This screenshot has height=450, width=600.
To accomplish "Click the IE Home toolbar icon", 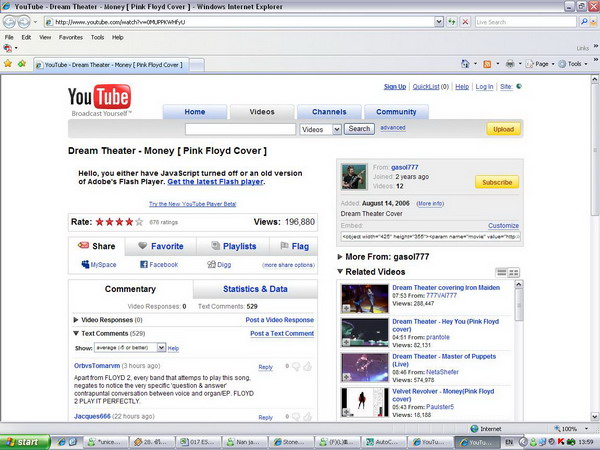I will tap(465, 64).
